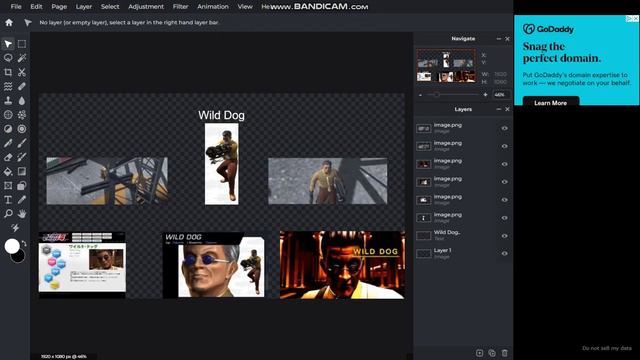Select the Blur droplet tool
Viewport: 640px width, 360px height.
pyautogui.click(x=22, y=100)
